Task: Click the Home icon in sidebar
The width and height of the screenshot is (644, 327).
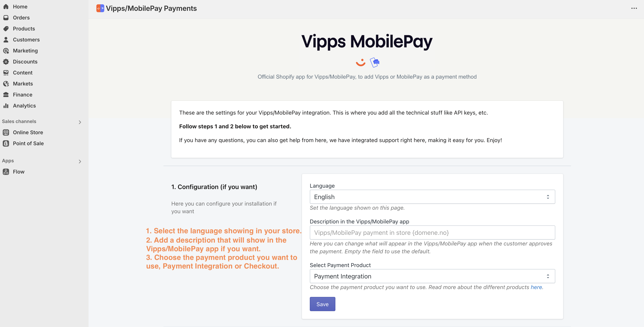Action: [6, 7]
